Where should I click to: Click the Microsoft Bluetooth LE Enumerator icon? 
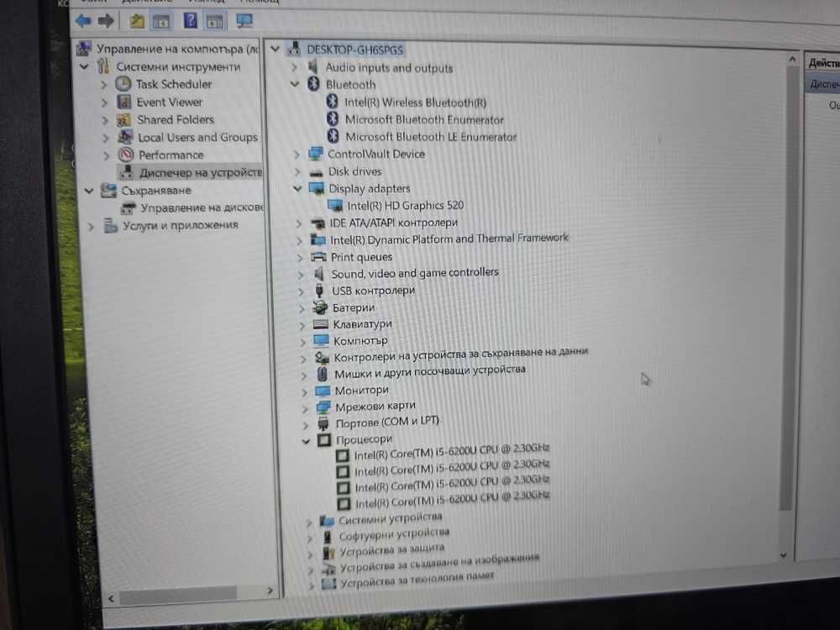pos(333,136)
